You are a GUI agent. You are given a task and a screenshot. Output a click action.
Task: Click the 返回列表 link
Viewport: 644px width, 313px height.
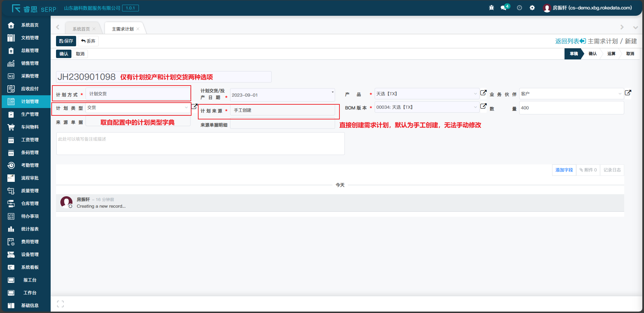tap(570, 41)
